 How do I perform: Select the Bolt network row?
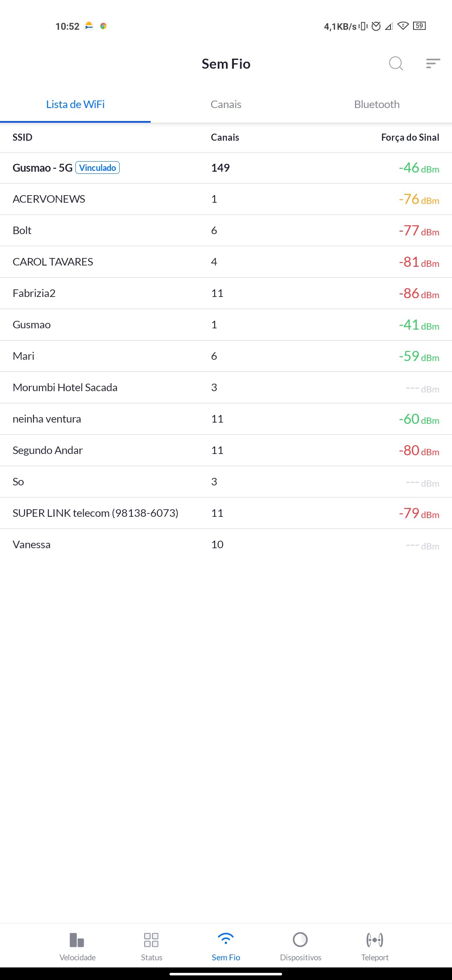coord(22,230)
